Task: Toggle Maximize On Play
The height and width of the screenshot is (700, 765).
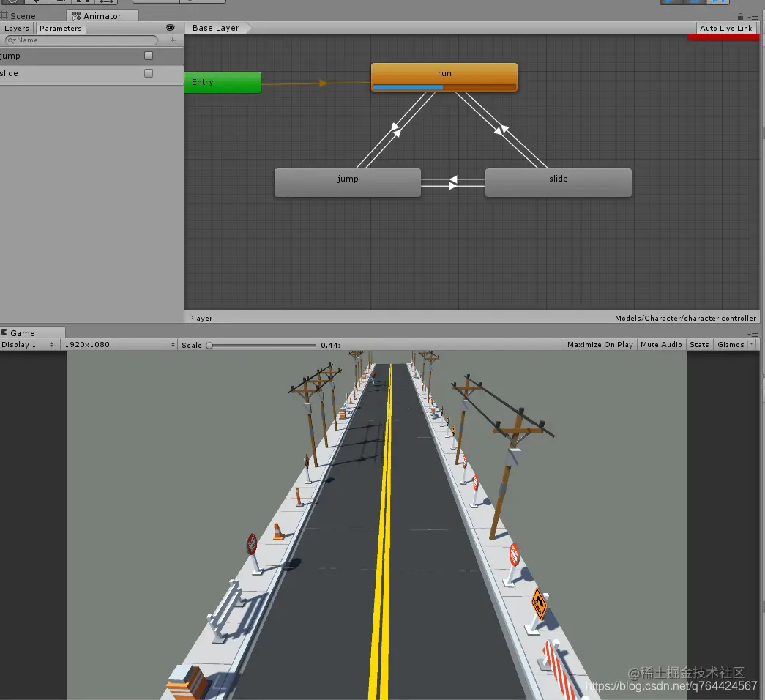Action: point(600,345)
